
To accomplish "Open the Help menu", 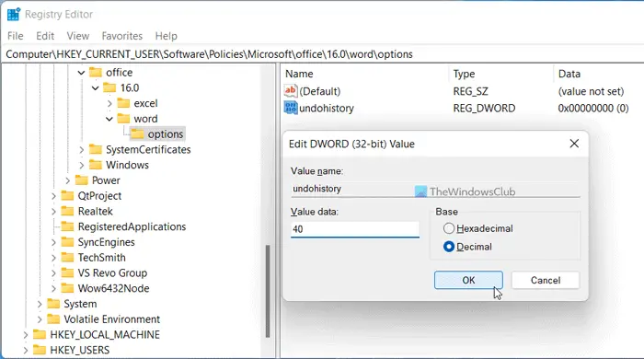I will click(x=166, y=36).
